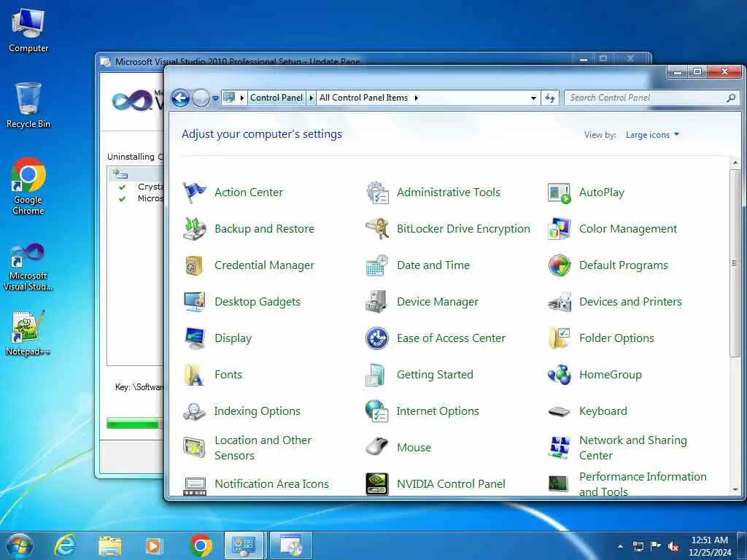
Task: Click in the Search Control Panel field
Action: [x=645, y=98]
